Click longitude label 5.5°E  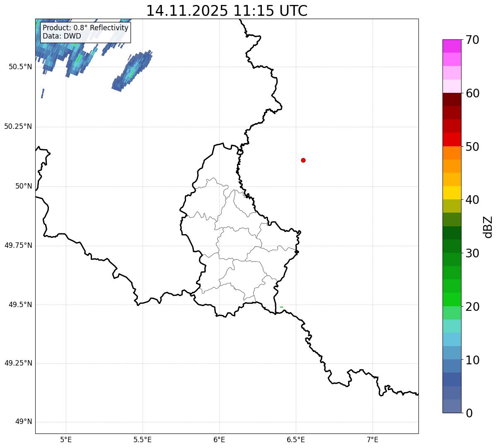click(143, 440)
